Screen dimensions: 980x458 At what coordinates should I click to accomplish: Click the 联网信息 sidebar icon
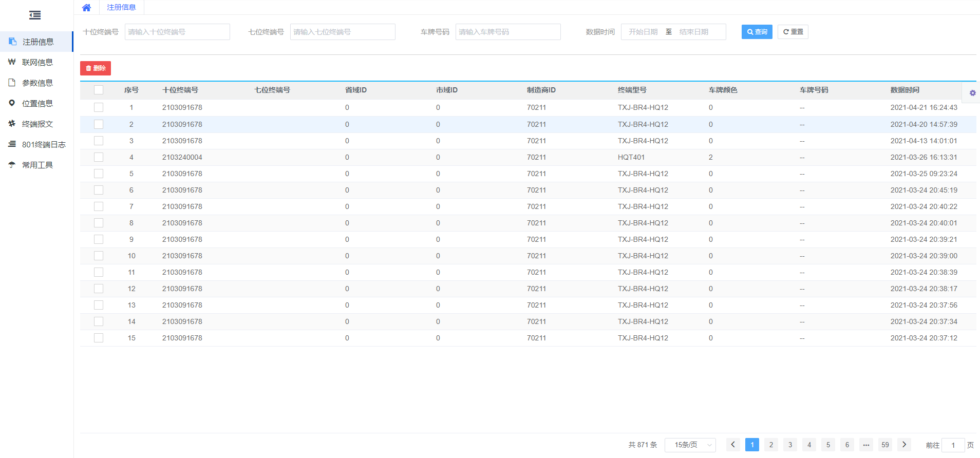pyautogui.click(x=12, y=62)
